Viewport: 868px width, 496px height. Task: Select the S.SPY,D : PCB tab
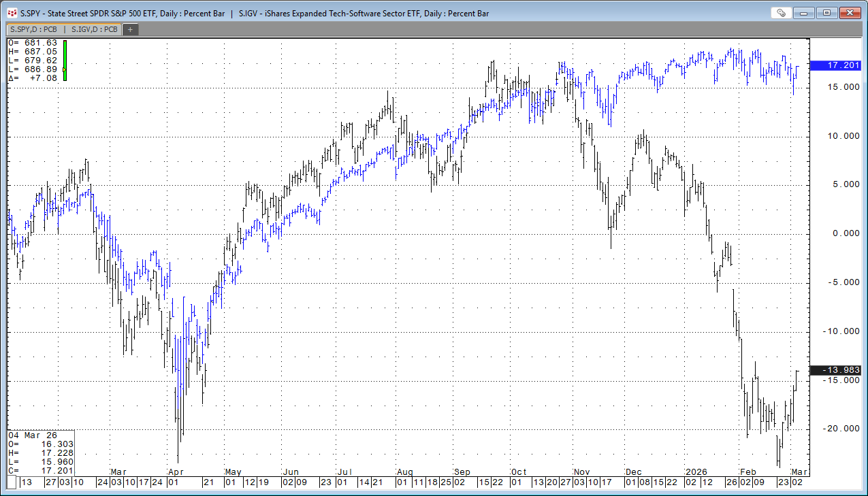click(33, 29)
